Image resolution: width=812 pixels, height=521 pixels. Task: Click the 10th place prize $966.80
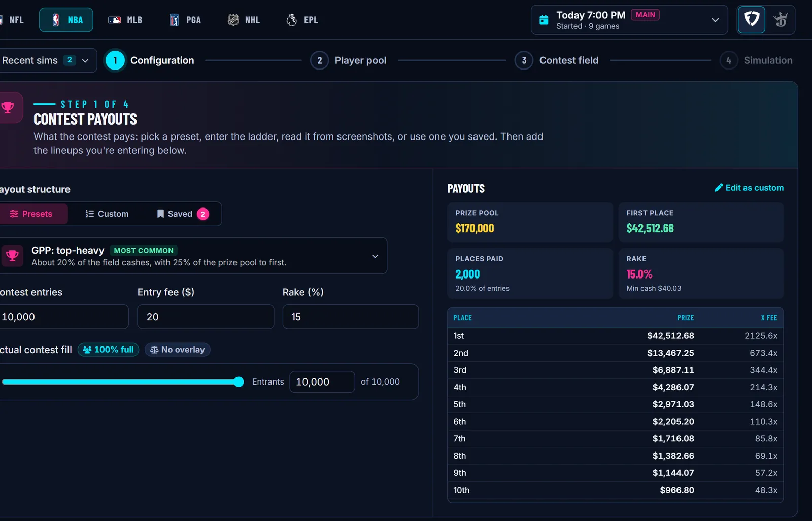click(x=677, y=490)
